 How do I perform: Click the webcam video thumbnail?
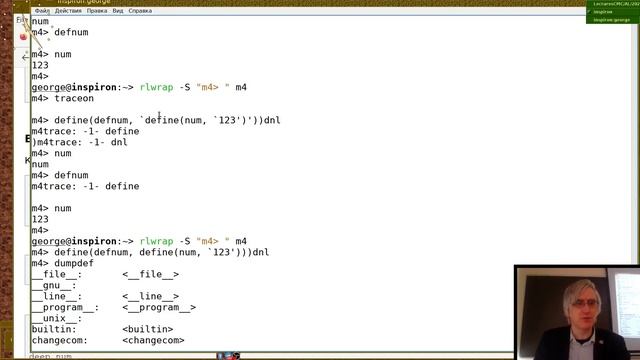577,313
